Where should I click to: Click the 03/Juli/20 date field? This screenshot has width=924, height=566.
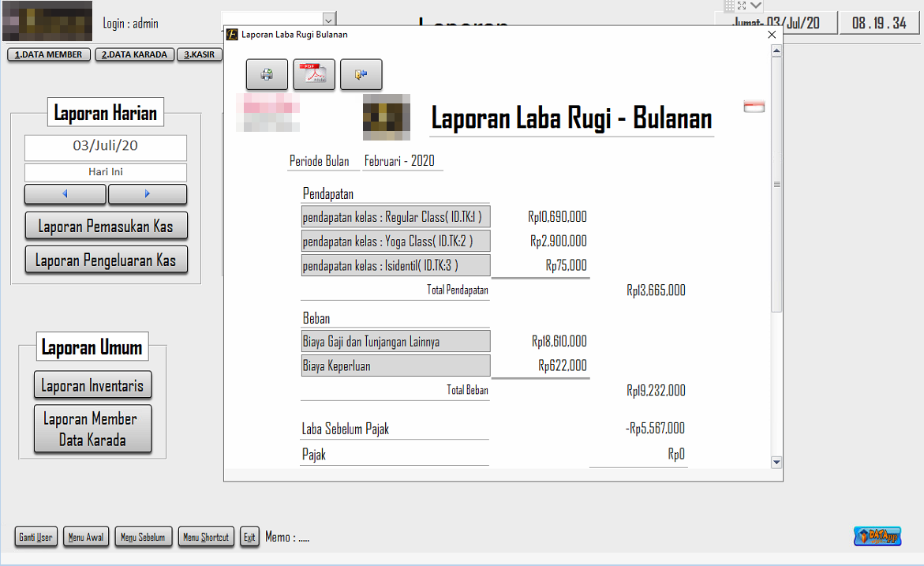pyautogui.click(x=106, y=147)
